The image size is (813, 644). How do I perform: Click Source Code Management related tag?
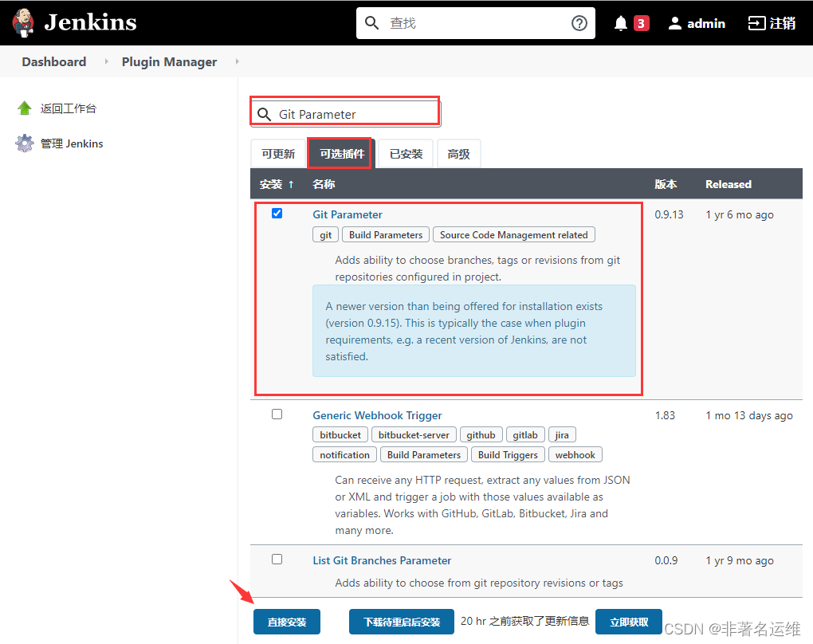[514, 235]
